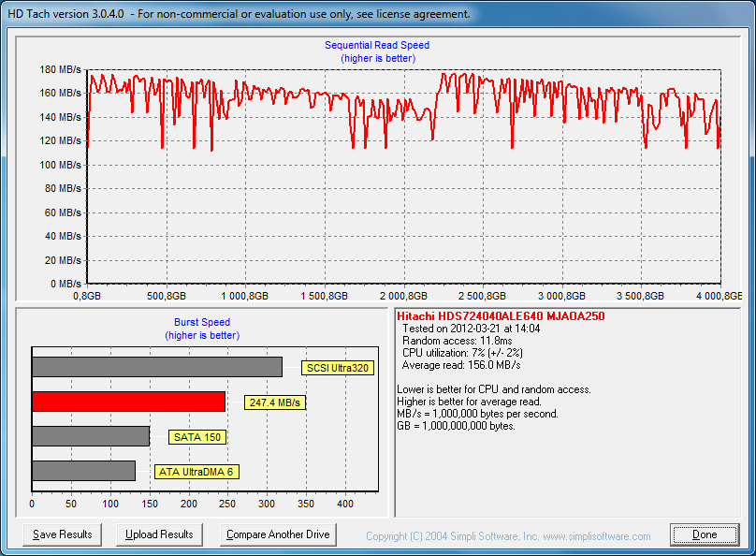Click the burst axis label 250
756x556 pixels.
pyautogui.click(x=227, y=504)
